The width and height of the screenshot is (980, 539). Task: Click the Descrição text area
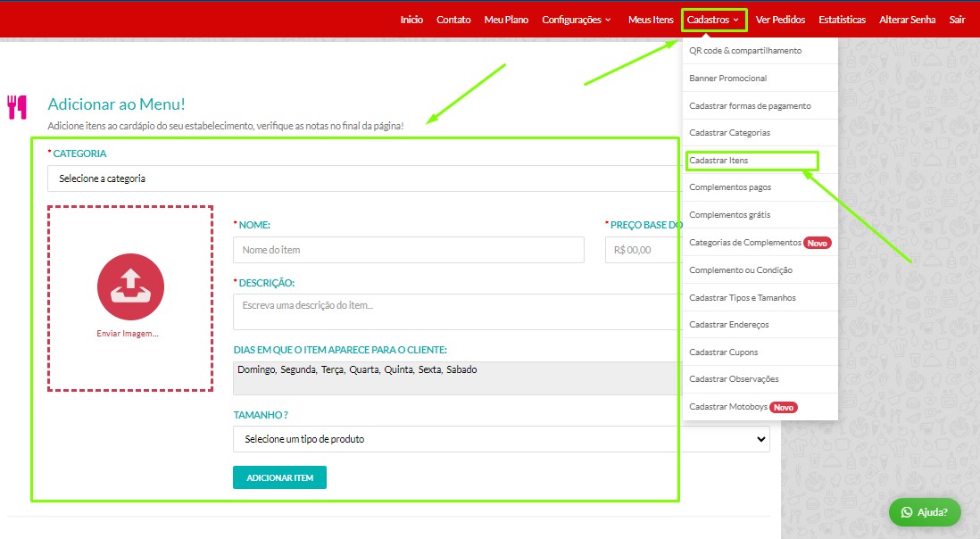point(455,311)
